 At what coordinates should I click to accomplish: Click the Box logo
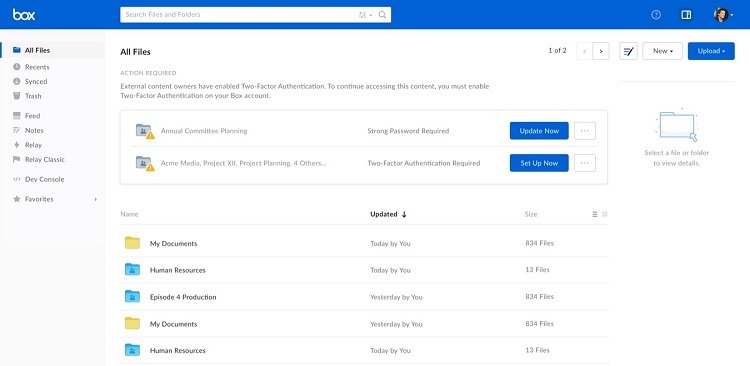(x=24, y=15)
